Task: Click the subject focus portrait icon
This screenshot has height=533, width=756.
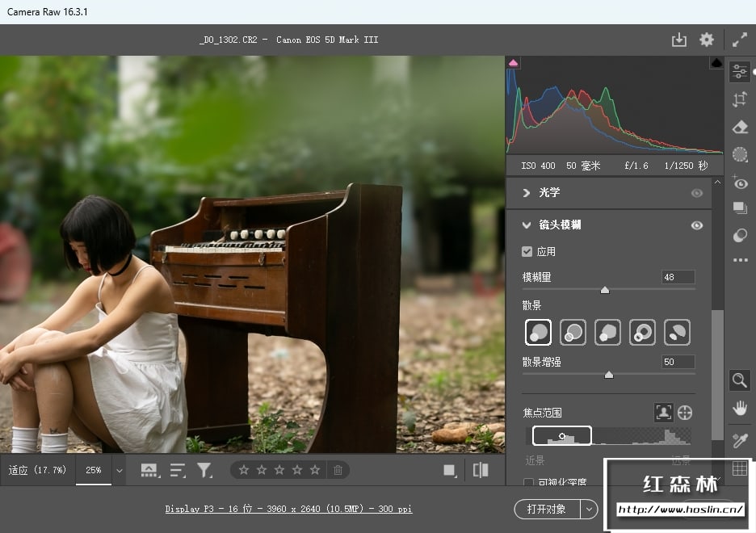Action: coord(663,413)
